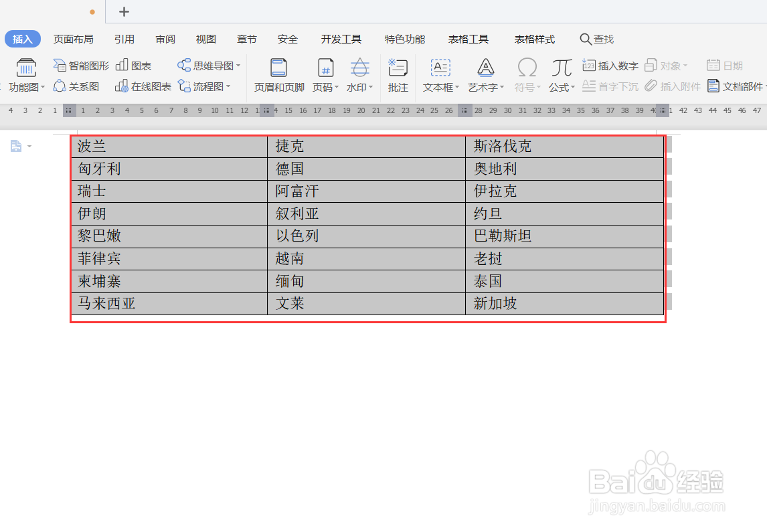This screenshot has width=767, height=532.
Task: Insert a 文本框 text box
Action: [440, 76]
